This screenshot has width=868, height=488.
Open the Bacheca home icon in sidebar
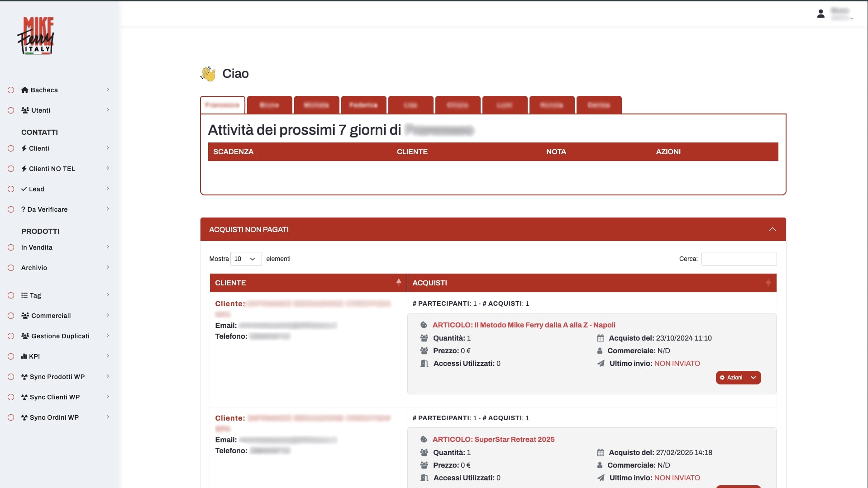pyautogui.click(x=24, y=90)
